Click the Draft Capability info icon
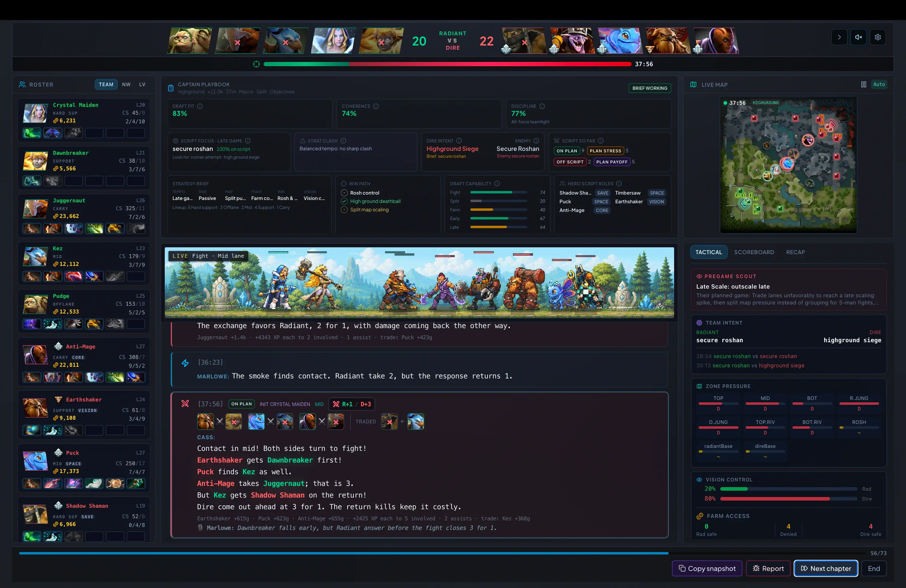 (x=497, y=184)
